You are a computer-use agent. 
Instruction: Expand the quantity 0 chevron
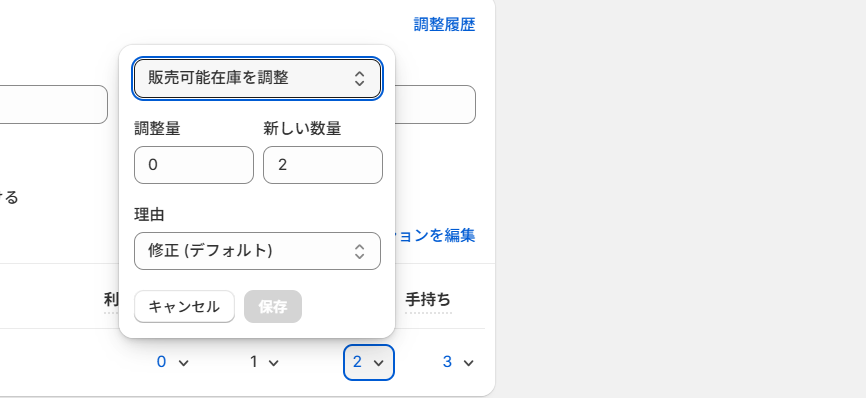(x=184, y=363)
